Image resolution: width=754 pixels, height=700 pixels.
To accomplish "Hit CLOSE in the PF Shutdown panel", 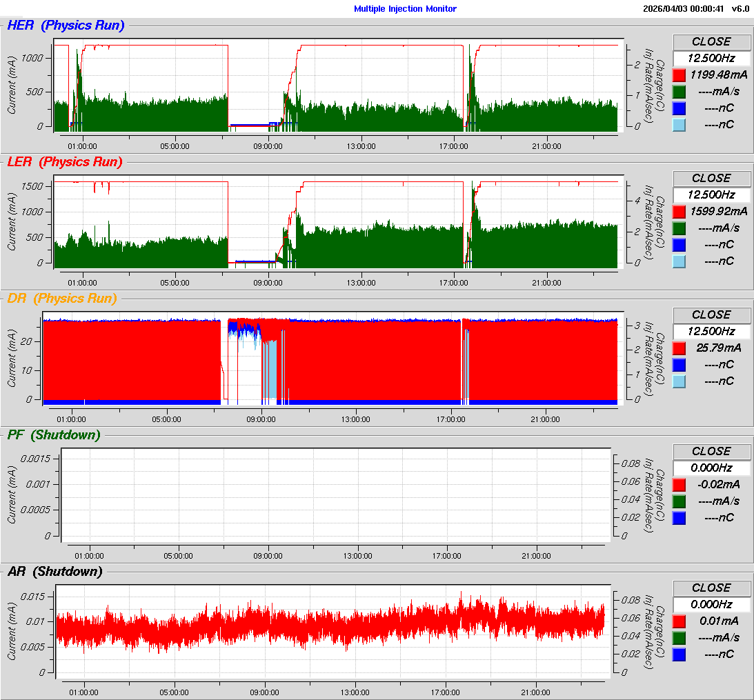I will coord(711,452).
